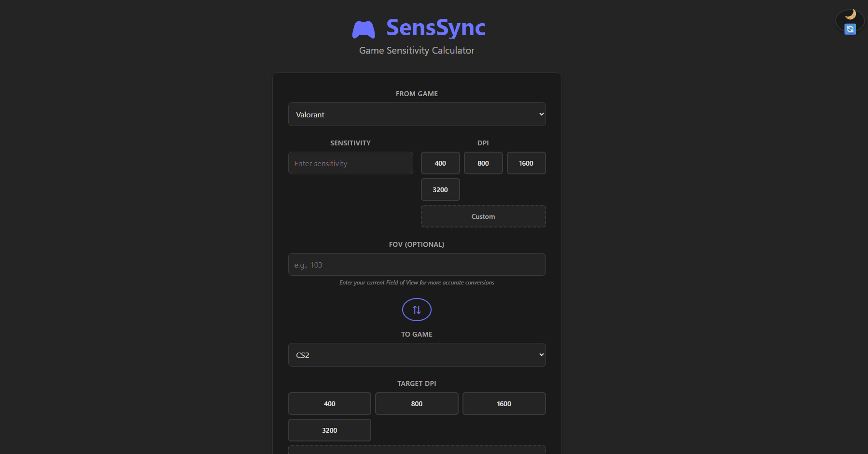
Task: Select the 400 DPI preset
Action: click(x=440, y=163)
